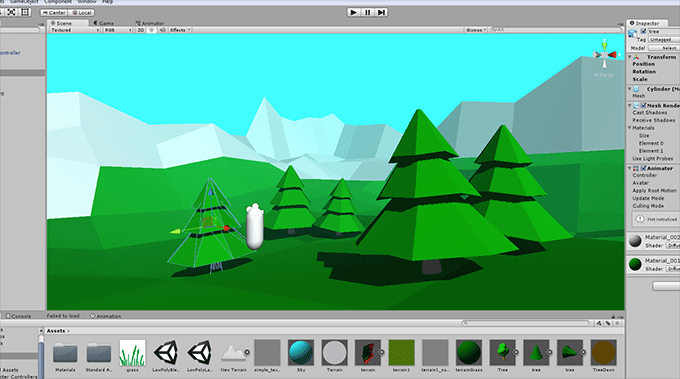Click the scene view search field
680x379 pixels.
556,30
